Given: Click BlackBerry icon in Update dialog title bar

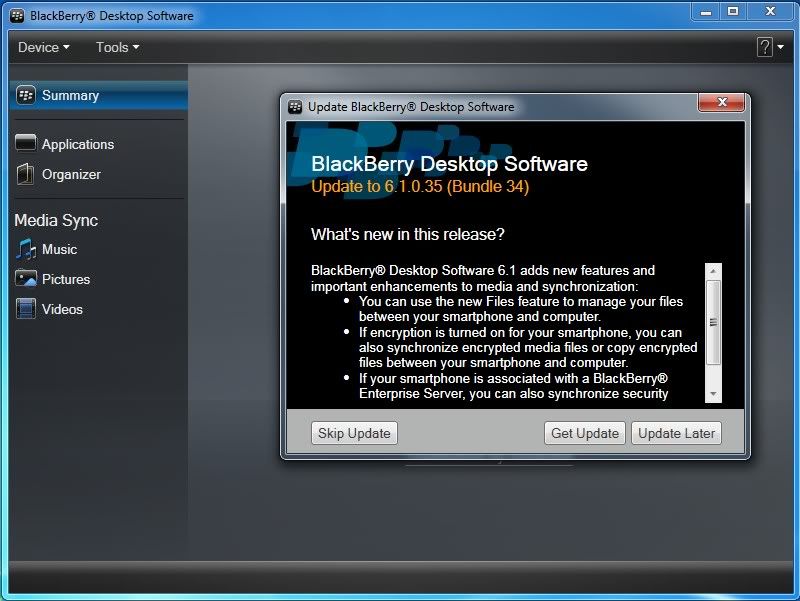Looking at the screenshot, I should (x=295, y=107).
